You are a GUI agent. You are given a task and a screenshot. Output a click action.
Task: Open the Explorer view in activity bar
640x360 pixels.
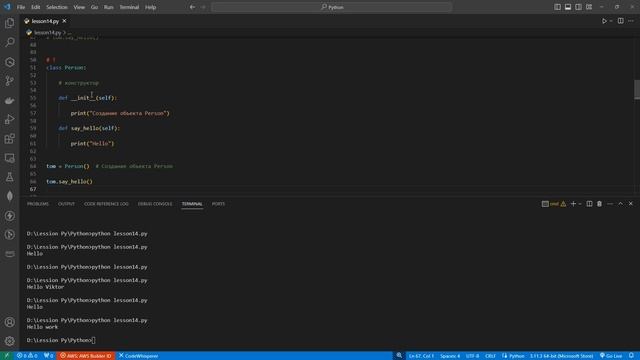click(x=9, y=23)
